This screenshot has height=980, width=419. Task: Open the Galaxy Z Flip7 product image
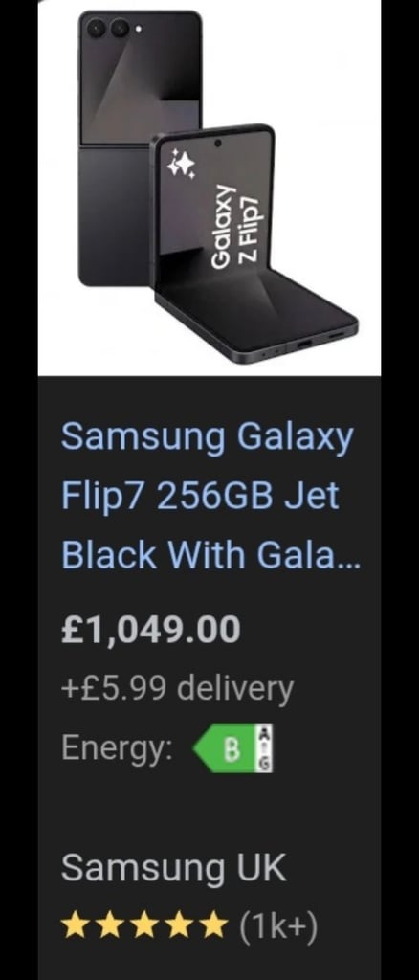209,188
